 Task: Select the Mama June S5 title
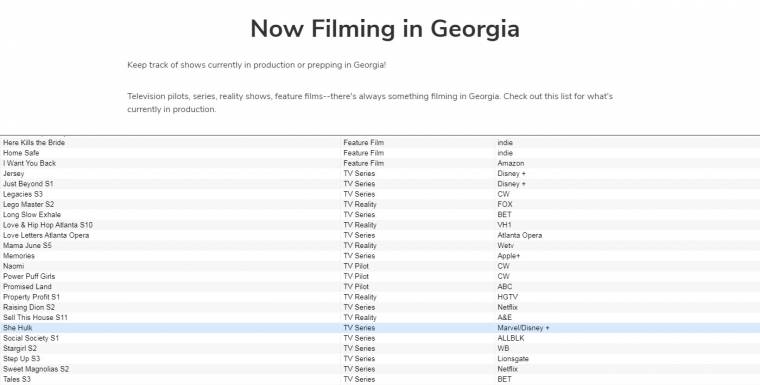27,245
